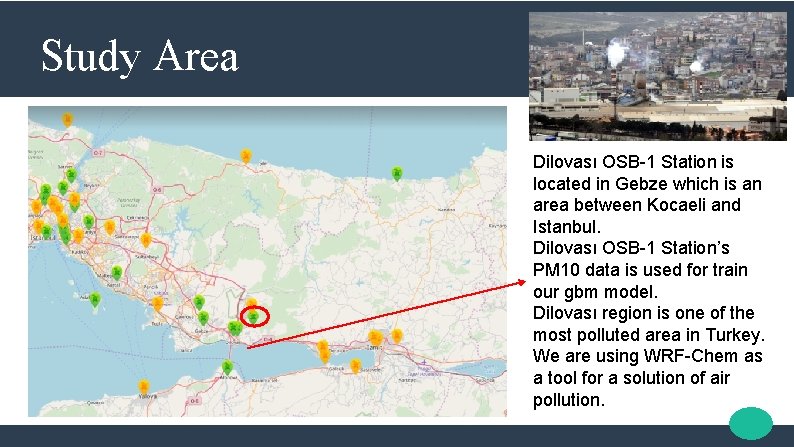794x447 pixels.
Task: Click the final word "pollution."
Action: pyautogui.click(x=569, y=400)
